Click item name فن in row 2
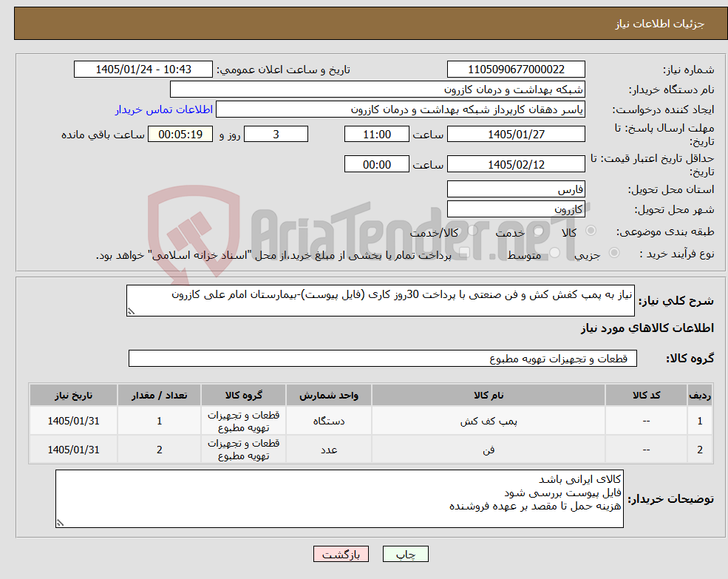 489,450
